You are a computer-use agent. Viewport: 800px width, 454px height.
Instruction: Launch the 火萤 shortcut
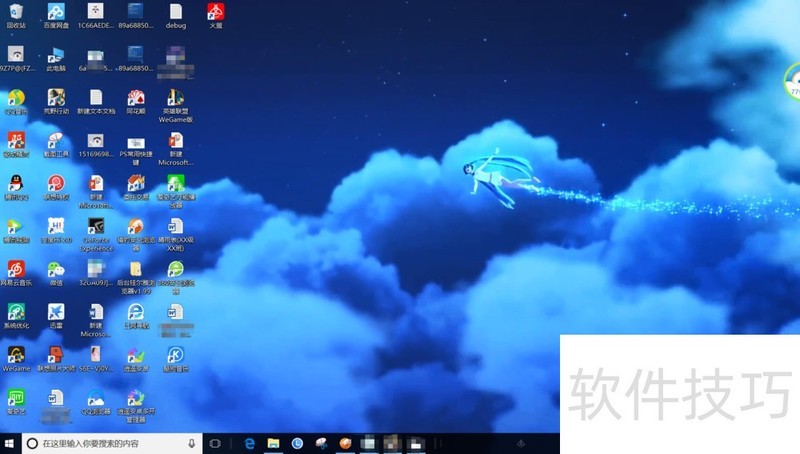(216, 15)
